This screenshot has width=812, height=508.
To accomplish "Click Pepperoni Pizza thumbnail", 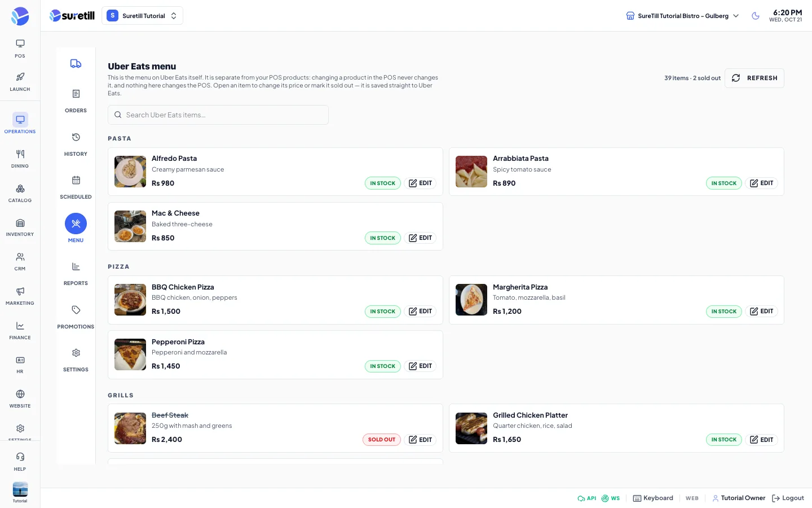I will point(130,354).
